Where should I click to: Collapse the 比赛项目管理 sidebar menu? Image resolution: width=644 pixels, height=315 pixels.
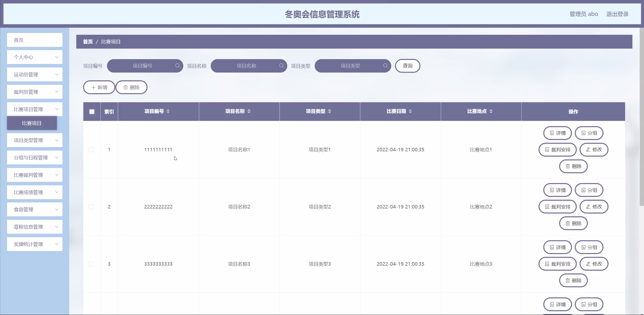click(x=35, y=109)
